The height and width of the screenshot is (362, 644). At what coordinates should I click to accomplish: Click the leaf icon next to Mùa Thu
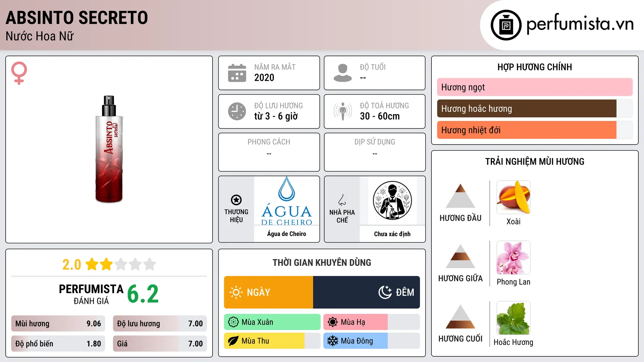tap(233, 341)
